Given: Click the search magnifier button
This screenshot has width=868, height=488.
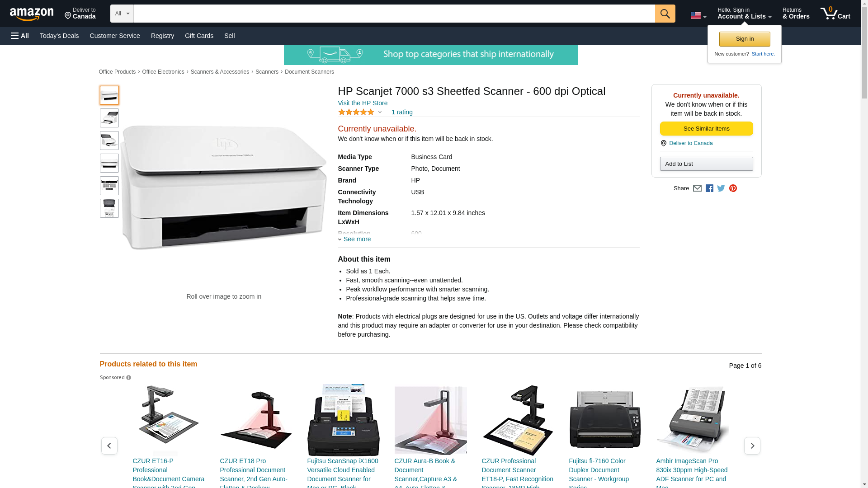Looking at the screenshot, I should pyautogui.click(x=665, y=14).
